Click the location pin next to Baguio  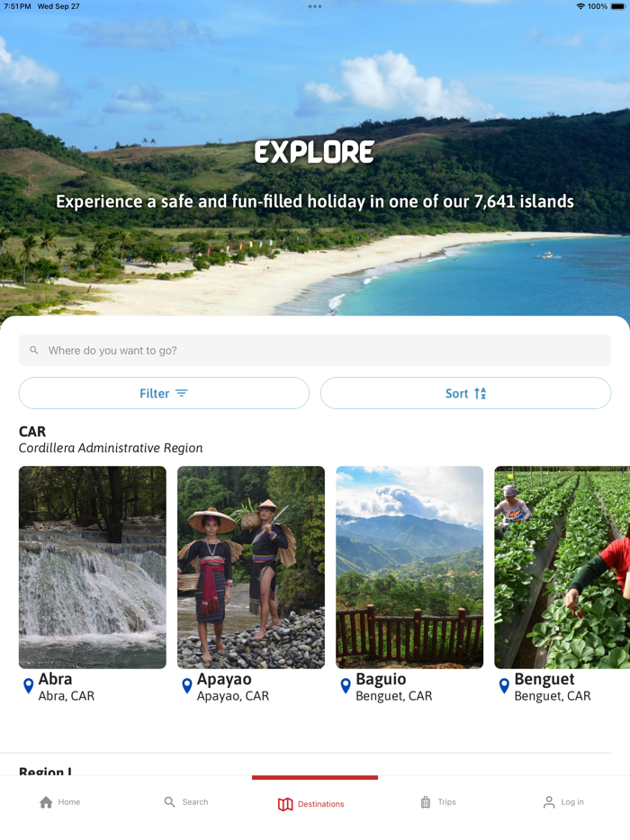[345, 686]
